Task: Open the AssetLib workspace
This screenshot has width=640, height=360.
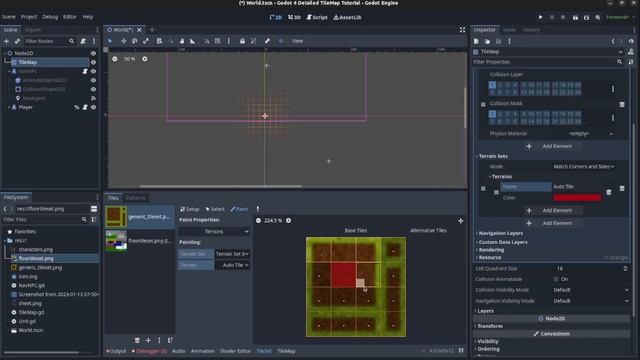Action: [x=347, y=17]
